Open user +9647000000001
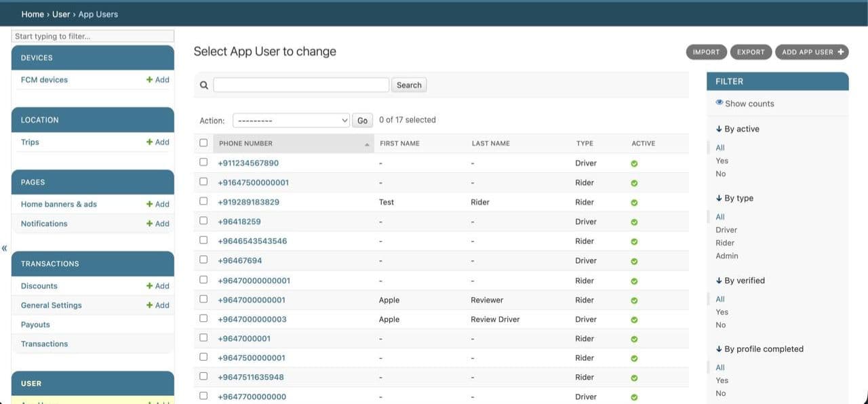 coord(252,300)
